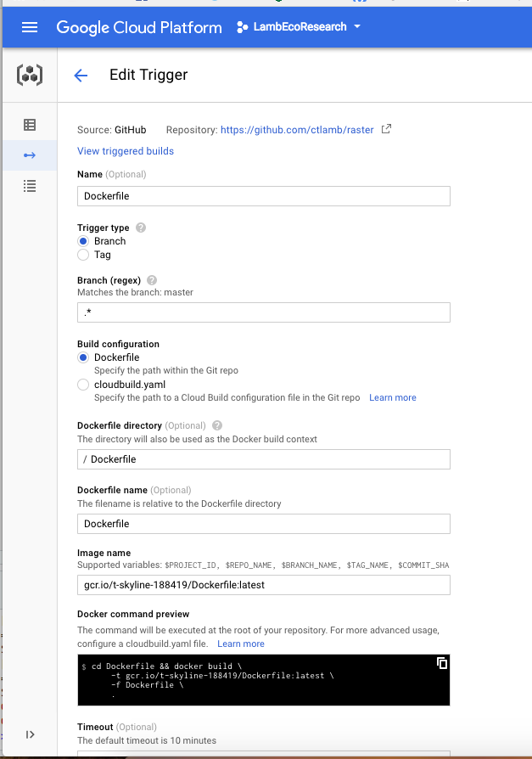Click Learn more next to cloudbuild.yaml description
The height and width of the screenshot is (759, 532).
coord(393,397)
